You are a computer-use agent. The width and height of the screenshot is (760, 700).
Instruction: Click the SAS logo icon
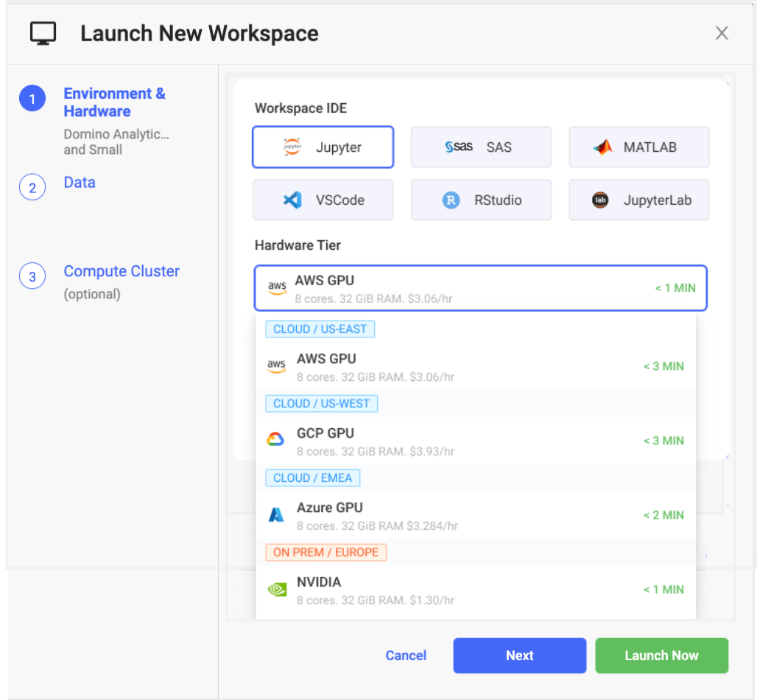[459, 147]
